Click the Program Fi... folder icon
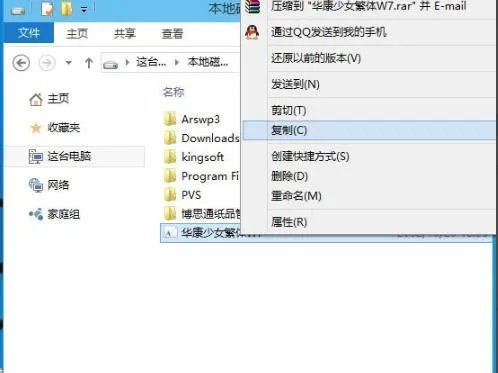The width and height of the screenshot is (498, 373). pyautogui.click(x=170, y=176)
